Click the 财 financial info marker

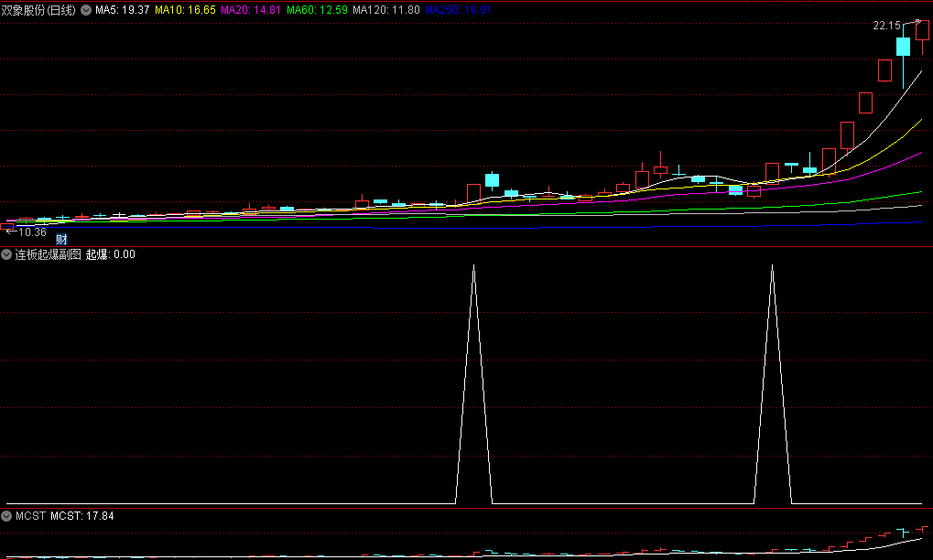point(62,239)
